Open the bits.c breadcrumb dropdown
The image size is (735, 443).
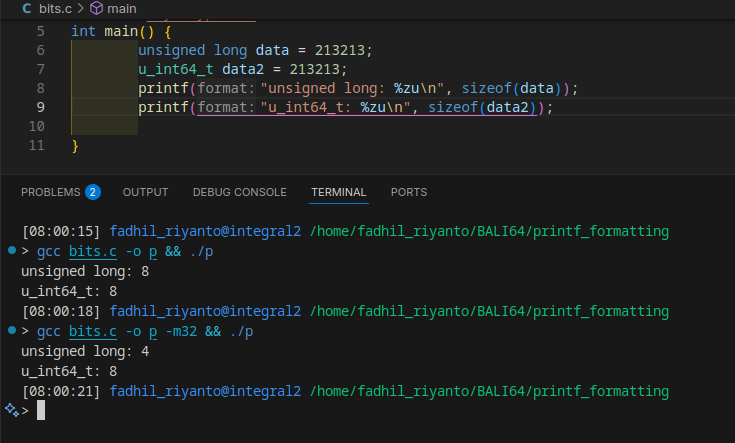tap(55, 8)
